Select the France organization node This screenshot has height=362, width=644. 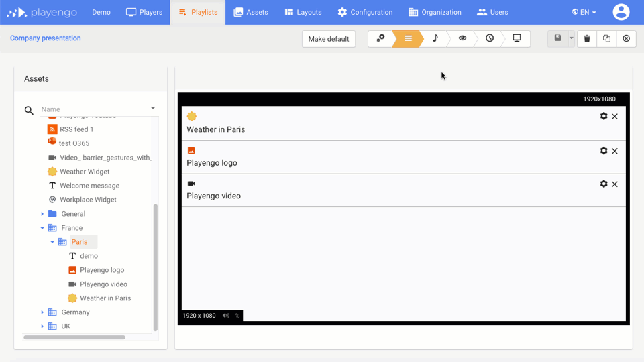tap(66, 228)
